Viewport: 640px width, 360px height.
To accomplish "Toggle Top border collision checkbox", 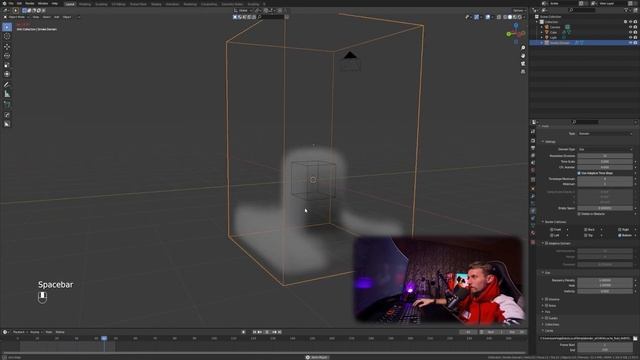I will pos(586,236).
